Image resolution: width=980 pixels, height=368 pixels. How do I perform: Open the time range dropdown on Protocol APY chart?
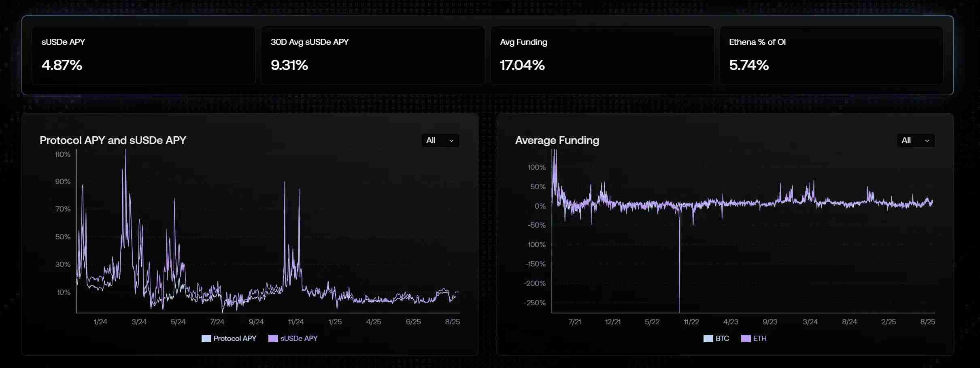point(440,140)
